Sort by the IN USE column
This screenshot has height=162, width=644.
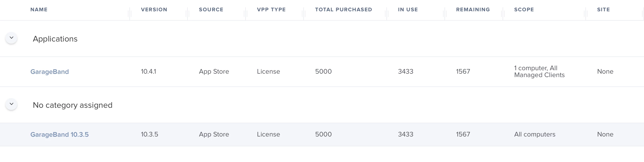[408, 10]
